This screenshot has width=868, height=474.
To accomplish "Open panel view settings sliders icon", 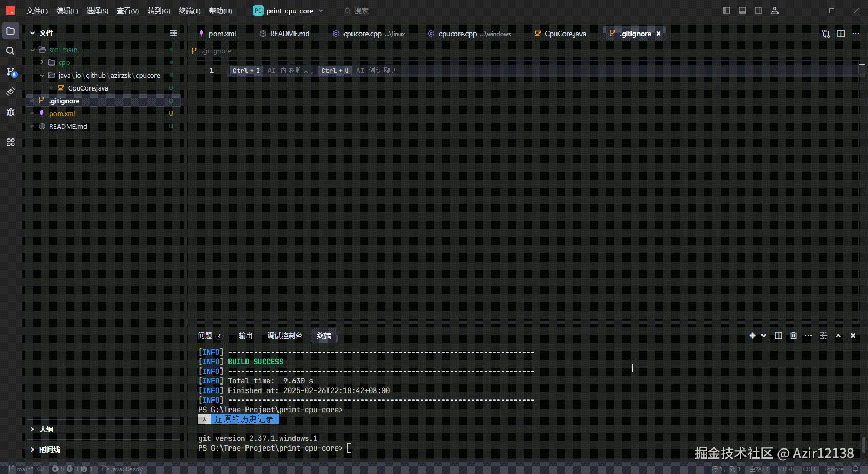I will coord(823,336).
